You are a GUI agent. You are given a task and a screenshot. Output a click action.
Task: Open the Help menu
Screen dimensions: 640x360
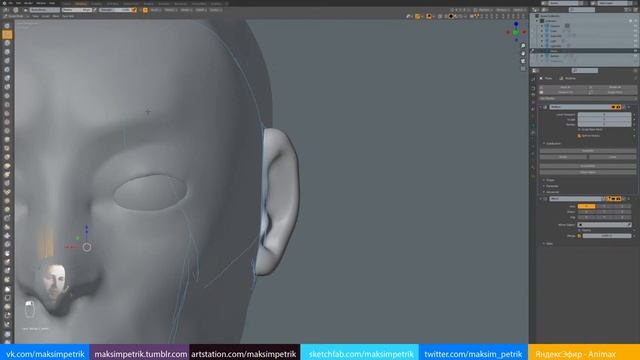click(52, 3)
